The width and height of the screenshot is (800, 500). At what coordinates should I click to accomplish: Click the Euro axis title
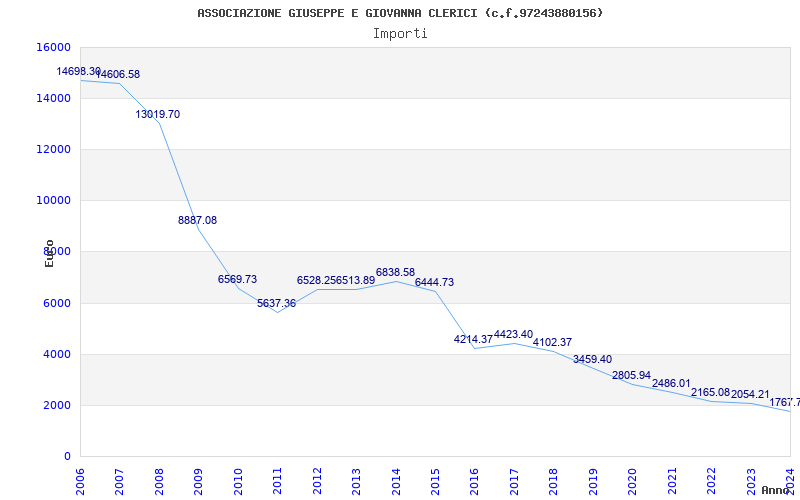[49, 254]
